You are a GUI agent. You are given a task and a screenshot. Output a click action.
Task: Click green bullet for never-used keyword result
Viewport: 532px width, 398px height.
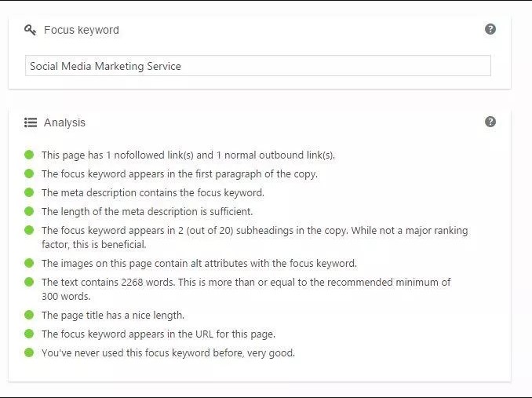tap(29, 352)
